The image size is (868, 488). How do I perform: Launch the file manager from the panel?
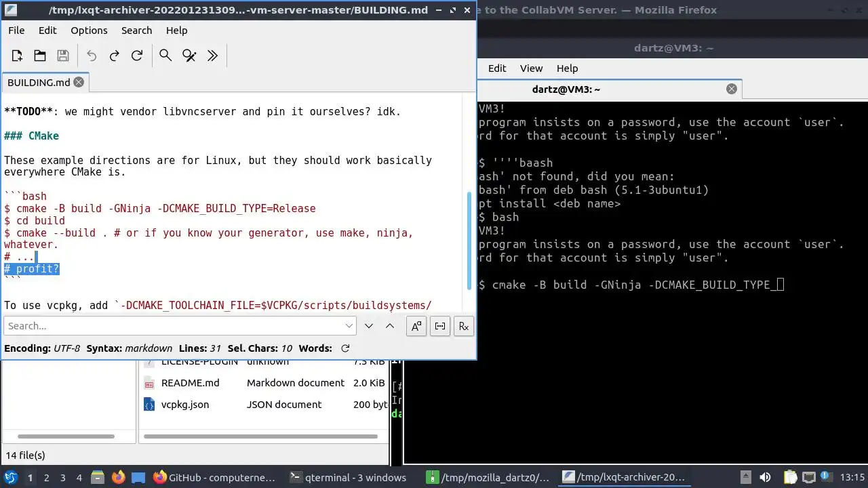click(98, 477)
